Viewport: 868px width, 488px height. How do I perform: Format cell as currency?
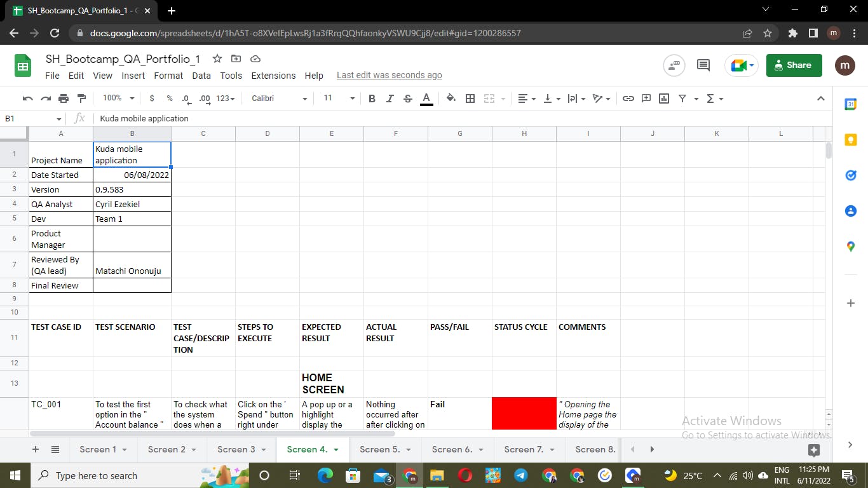click(x=151, y=98)
